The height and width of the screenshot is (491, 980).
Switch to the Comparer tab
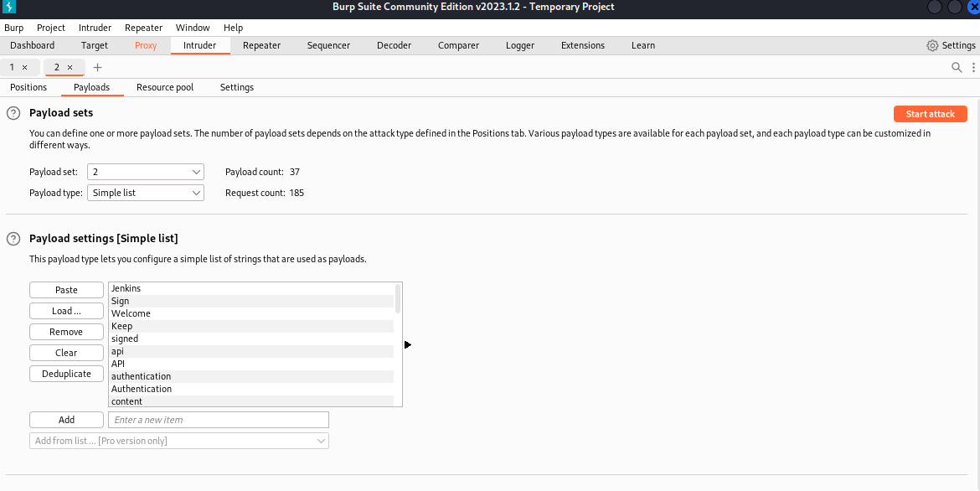pos(459,45)
